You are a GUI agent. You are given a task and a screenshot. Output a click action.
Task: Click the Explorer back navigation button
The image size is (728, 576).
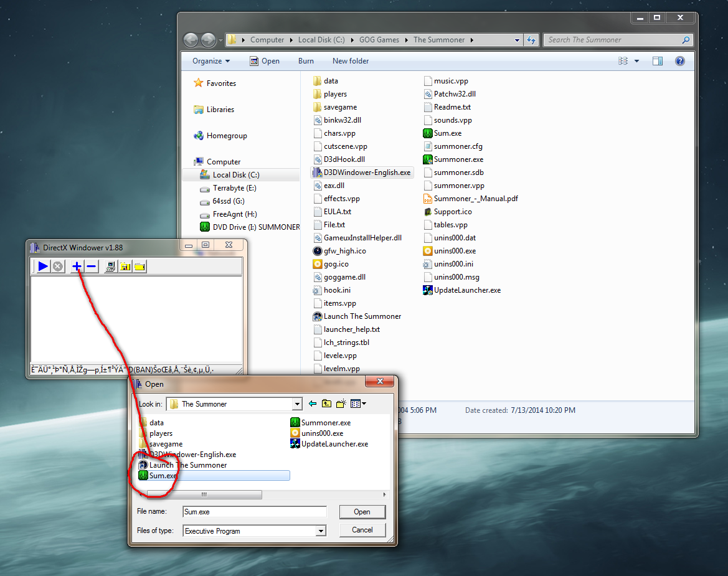[191, 40]
